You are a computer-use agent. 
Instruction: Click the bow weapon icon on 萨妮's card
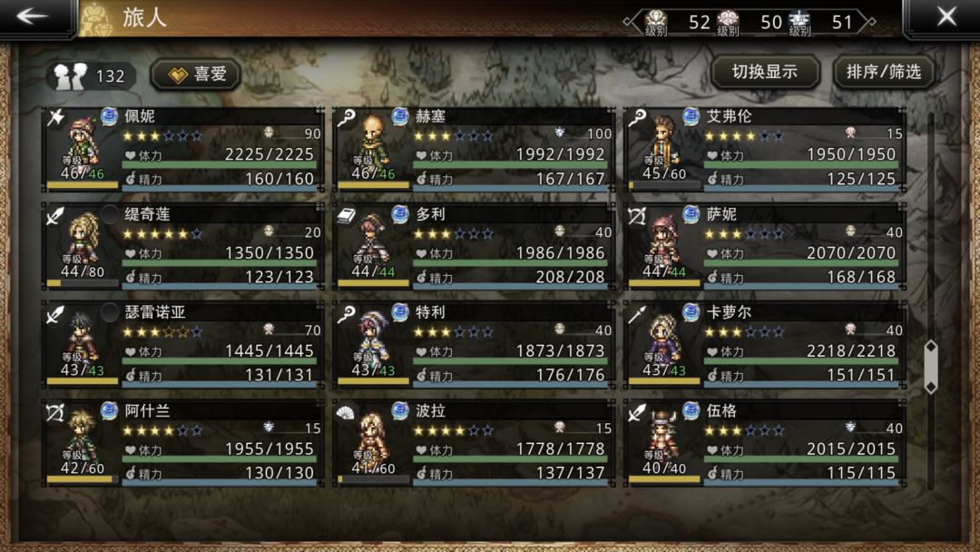click(x=637, y=216)
